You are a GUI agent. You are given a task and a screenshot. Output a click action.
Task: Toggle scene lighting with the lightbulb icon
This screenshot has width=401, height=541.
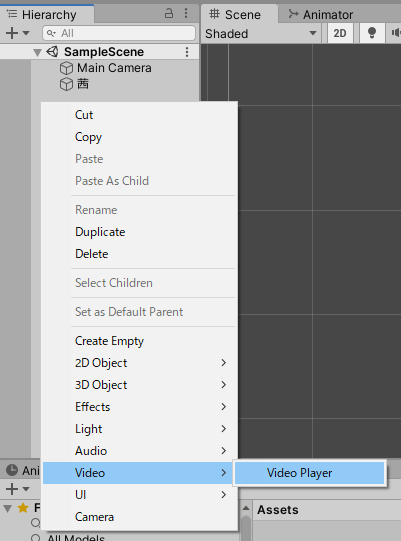(372, 33)
